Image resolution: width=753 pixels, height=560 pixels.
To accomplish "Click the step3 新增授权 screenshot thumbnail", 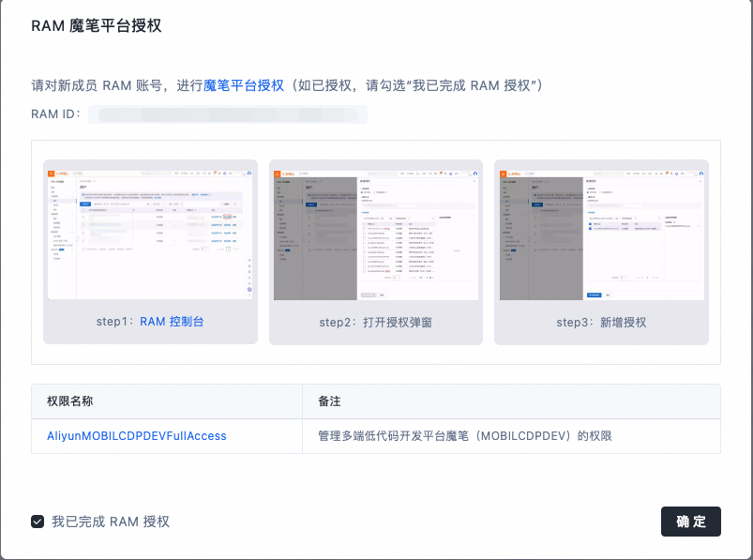I will click(x=602, y=235).
